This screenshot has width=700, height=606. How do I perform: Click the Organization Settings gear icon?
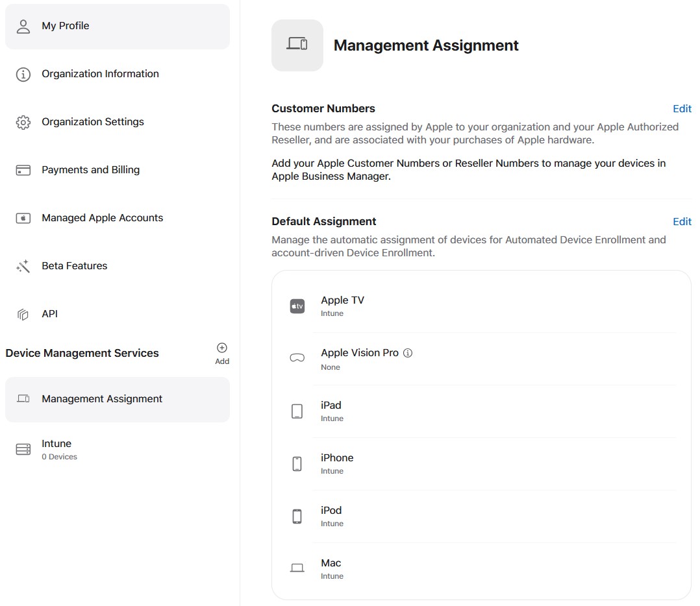coord(23,122)
